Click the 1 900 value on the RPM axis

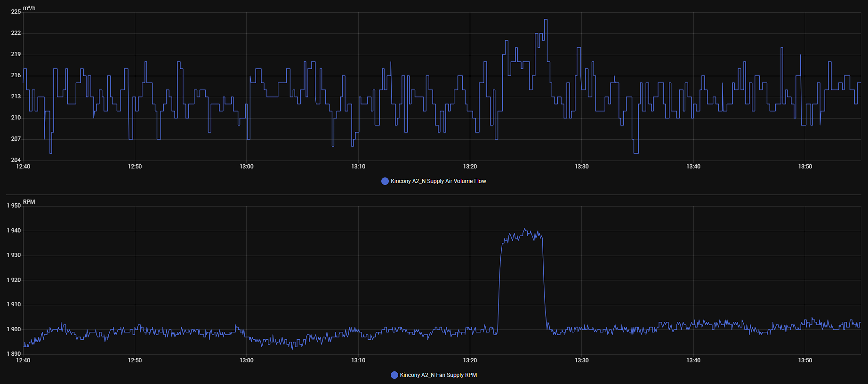point(14,329)
